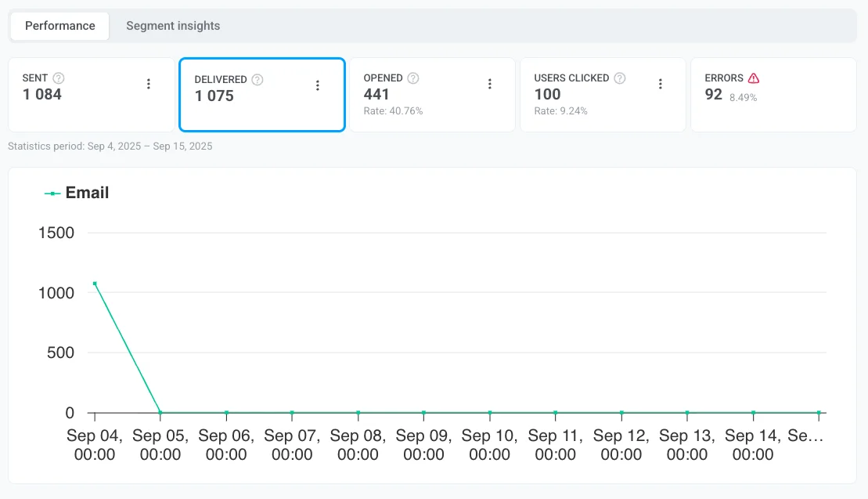
Task: Click the help icon beside DELIVERED
Action: point(257,79)
